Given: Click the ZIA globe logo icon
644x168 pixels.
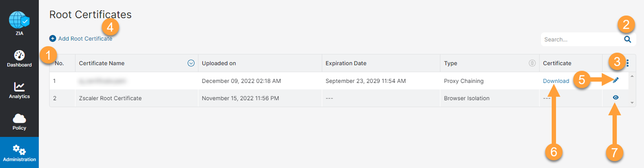Looking at the screenshot, I should (x=19, y=20).
